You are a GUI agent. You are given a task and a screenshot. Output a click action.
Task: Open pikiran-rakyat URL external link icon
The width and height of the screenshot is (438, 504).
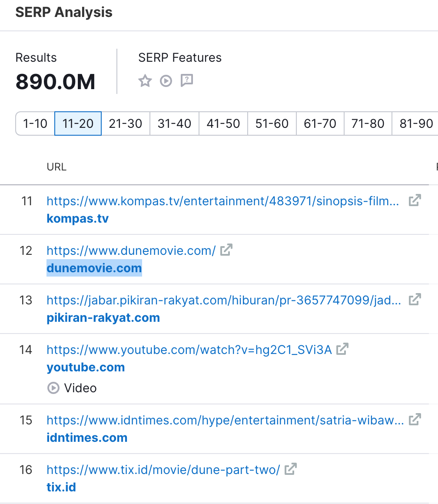(415, 299)
